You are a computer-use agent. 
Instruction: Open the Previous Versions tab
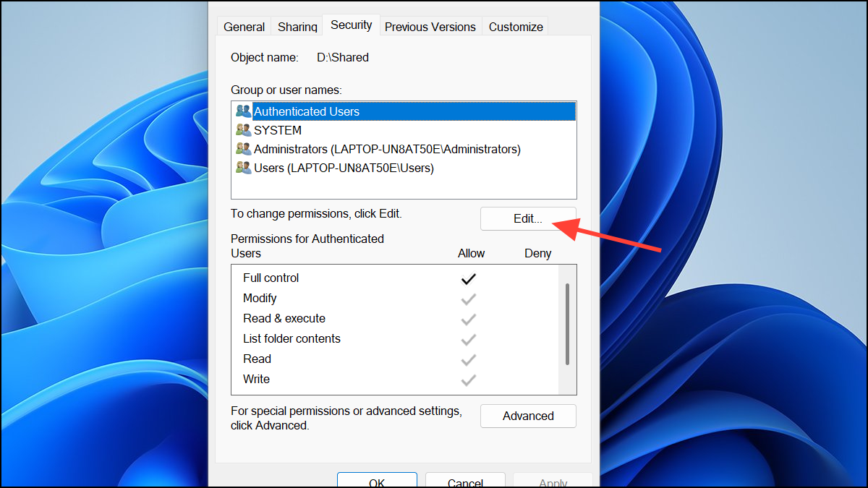430,26
